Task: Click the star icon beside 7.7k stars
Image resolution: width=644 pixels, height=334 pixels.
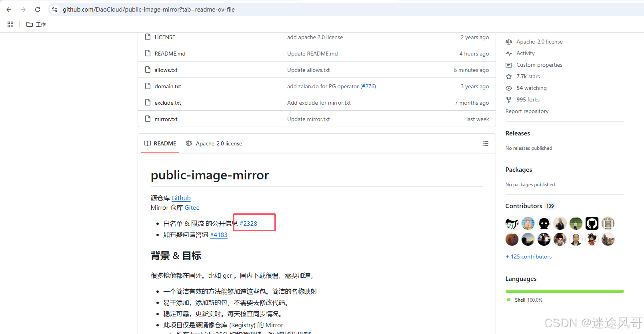Action: point(509,76)
